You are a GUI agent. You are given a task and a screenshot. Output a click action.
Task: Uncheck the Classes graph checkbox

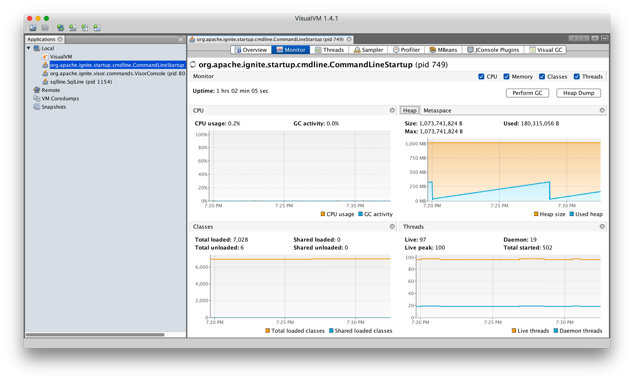point(542,76)
